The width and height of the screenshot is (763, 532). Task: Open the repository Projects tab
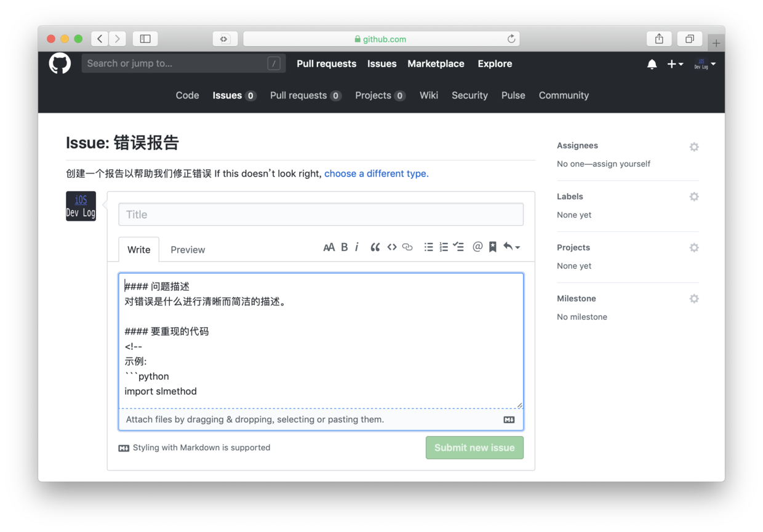[380, 95]
